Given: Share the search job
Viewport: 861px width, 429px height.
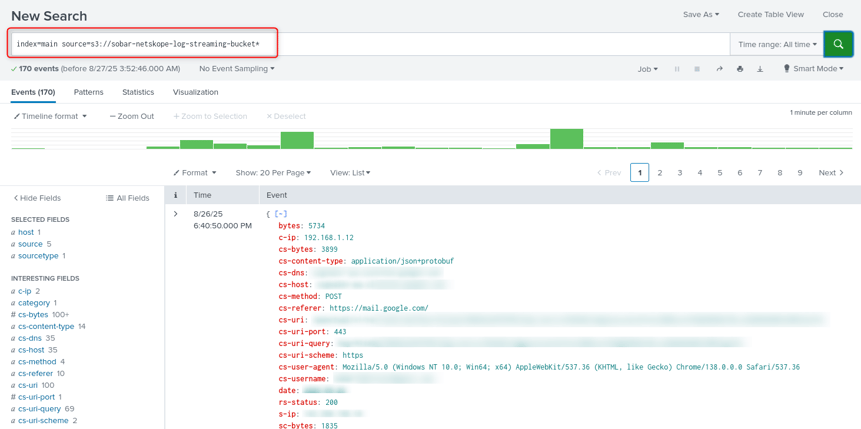Looking at the screenshot, I should point(719,69).
